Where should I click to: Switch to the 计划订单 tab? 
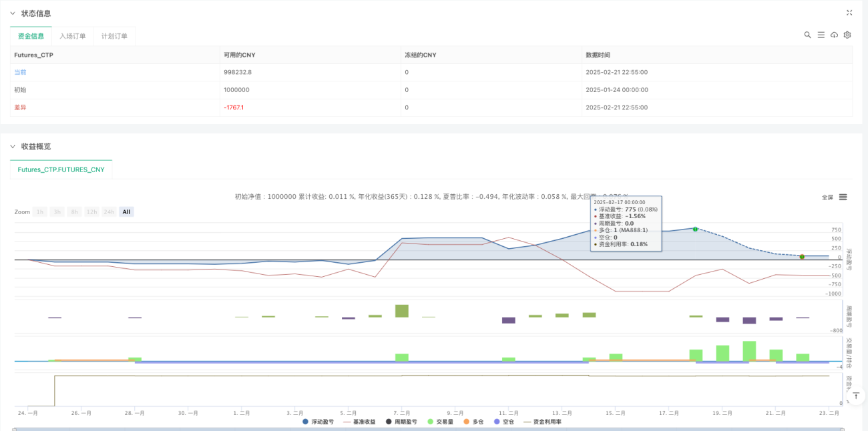[114, 36]
